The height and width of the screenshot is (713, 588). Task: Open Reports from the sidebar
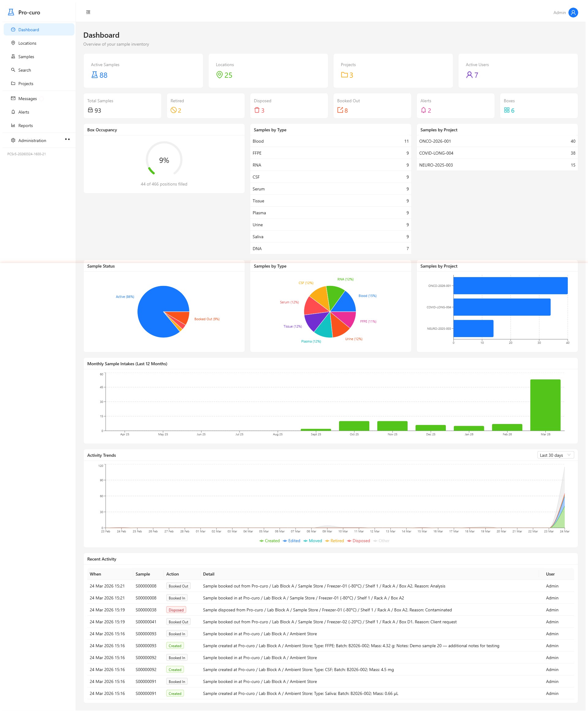pyautogui.click(x=26, y=125)
